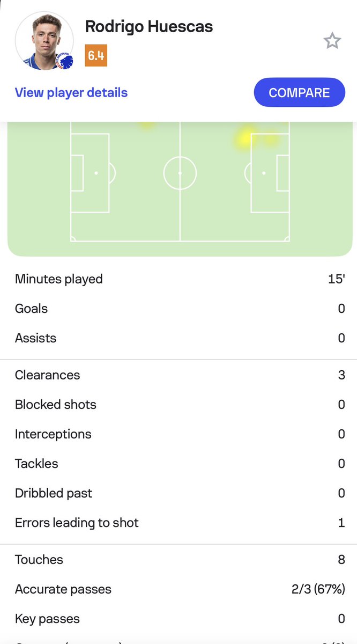Click the Touches stat row

pyautogui.click(x=178, y=560)
